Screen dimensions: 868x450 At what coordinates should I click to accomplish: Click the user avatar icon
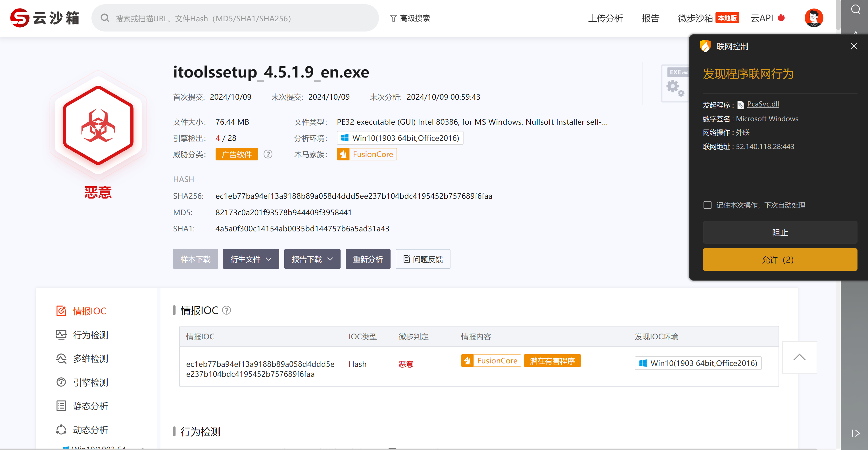point(813,18)
